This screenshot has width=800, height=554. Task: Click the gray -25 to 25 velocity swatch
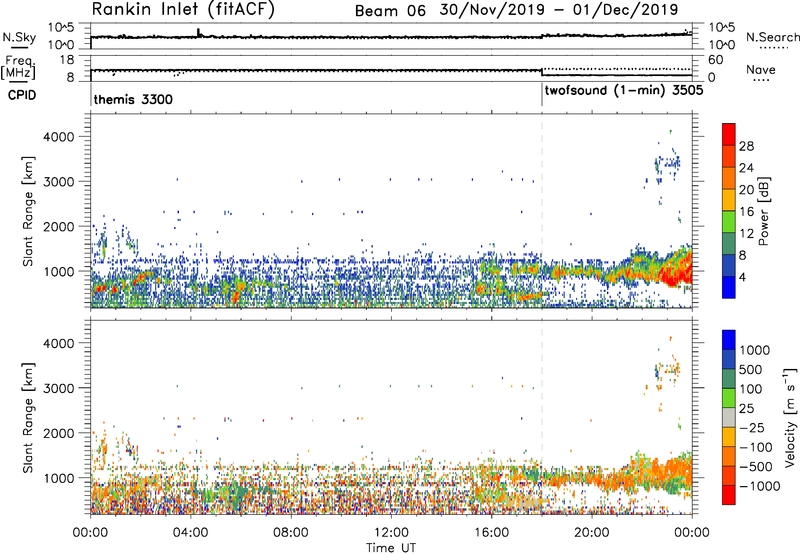(729, 418)
